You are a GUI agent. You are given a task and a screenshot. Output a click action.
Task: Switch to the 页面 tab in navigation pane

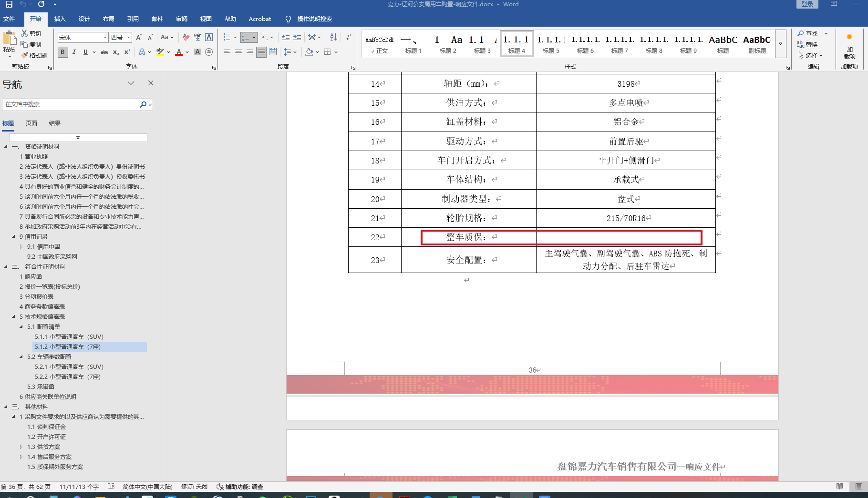tap(31, 123)
